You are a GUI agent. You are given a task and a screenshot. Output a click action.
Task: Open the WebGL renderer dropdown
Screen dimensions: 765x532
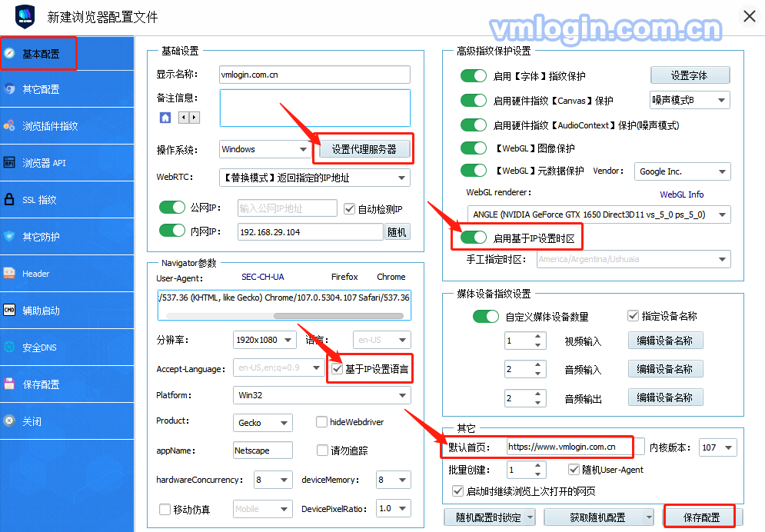(599, 214)
